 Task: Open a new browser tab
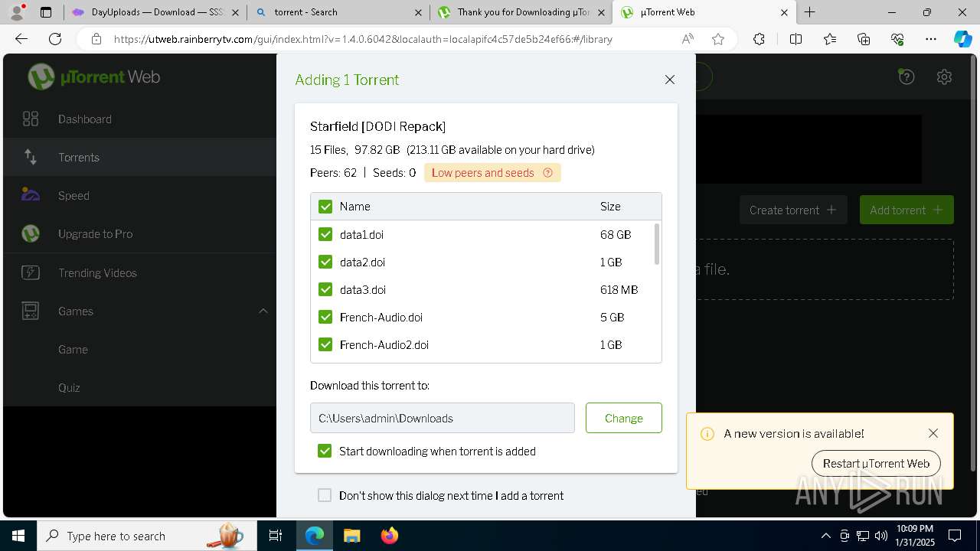tap(810, 12)
